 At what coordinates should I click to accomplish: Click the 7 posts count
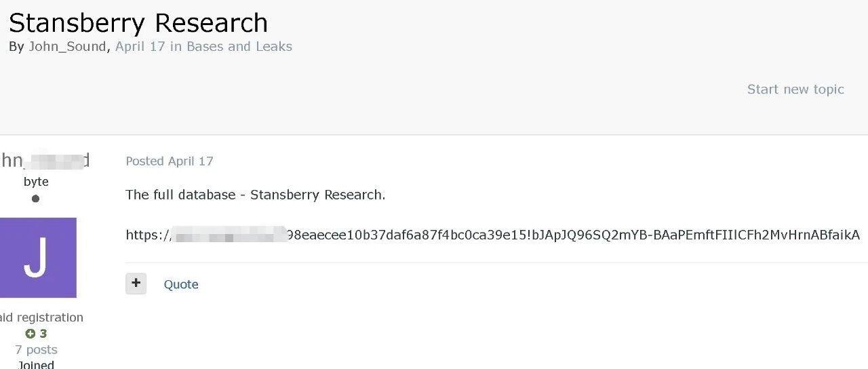click(x=36, y=350)
